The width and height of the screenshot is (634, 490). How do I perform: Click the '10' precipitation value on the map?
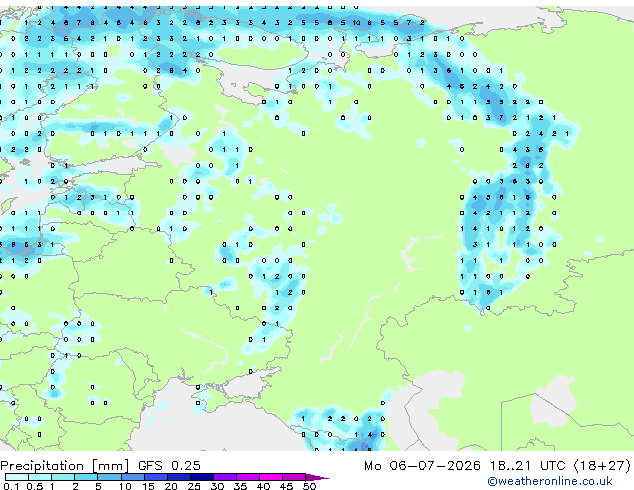[x=356, y=23]
